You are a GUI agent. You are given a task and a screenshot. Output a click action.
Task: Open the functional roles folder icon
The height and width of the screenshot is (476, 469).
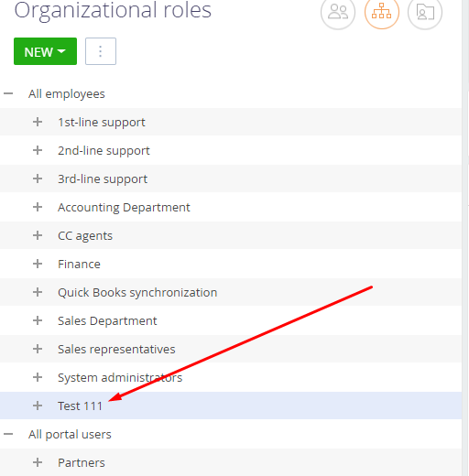(x=425, y=12)
